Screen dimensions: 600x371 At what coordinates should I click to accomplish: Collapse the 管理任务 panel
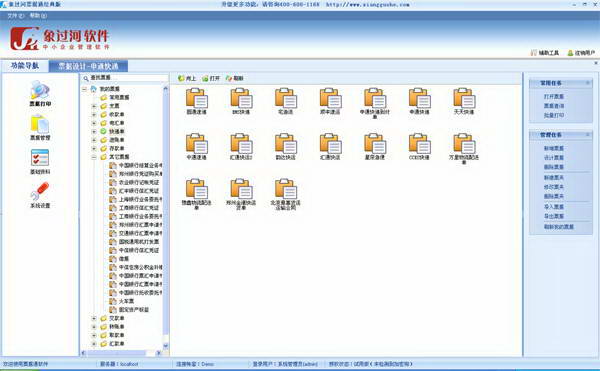[588, 135]
